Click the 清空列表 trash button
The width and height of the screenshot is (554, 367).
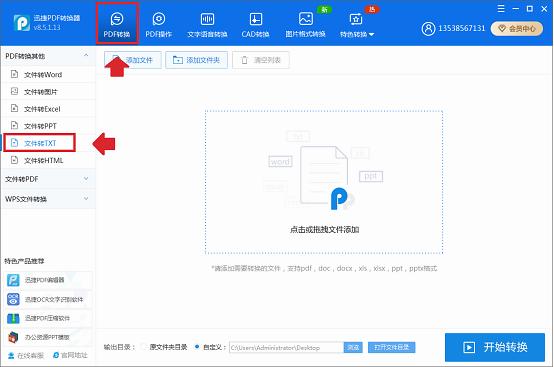pos(261,60)
